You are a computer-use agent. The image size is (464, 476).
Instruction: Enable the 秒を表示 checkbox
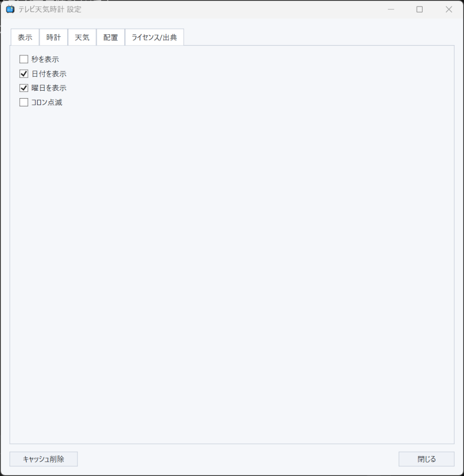click(24, 59)
